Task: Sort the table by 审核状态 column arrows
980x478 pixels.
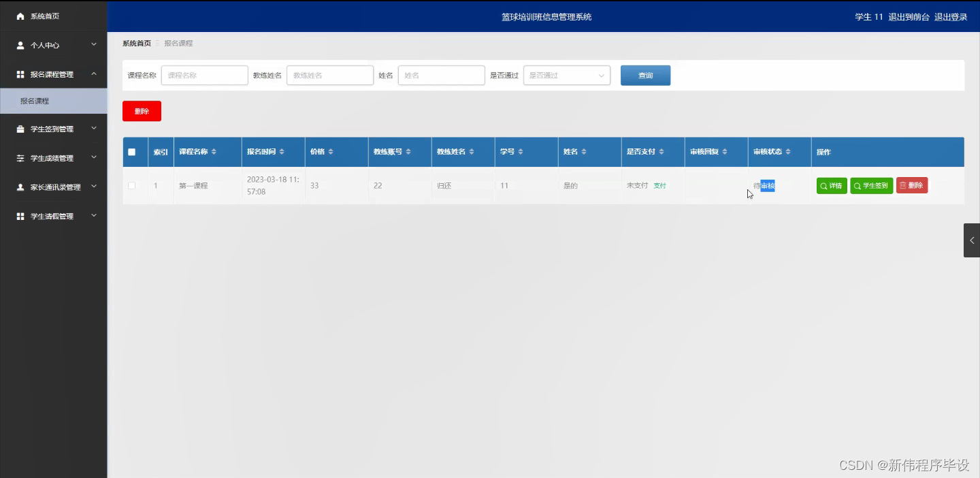Action: 788,152
